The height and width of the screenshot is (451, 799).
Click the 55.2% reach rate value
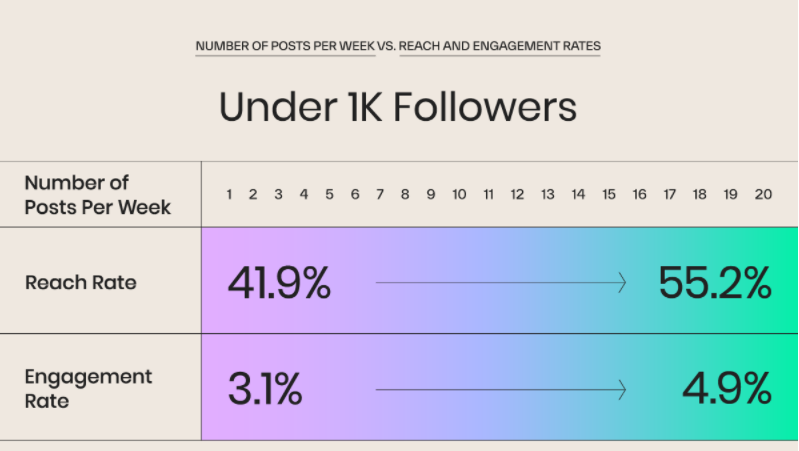point(714,284)
